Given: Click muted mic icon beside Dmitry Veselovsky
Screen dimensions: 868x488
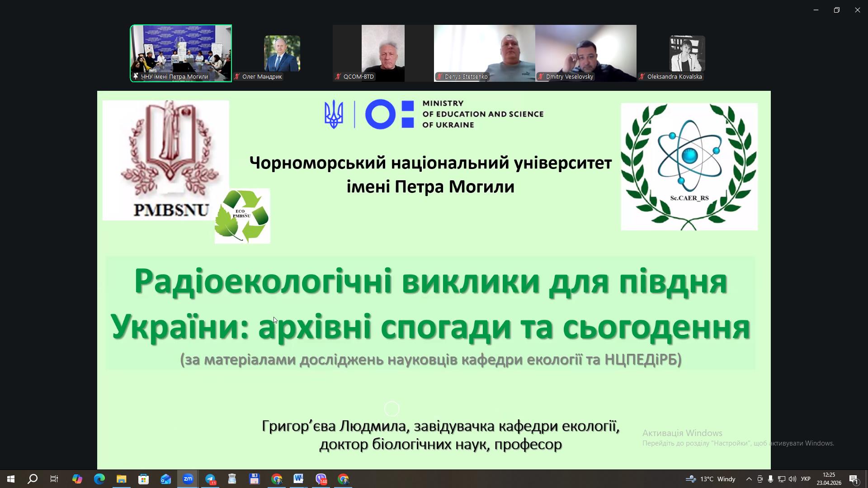Looking at the screenshot, I should click(540, 77).
